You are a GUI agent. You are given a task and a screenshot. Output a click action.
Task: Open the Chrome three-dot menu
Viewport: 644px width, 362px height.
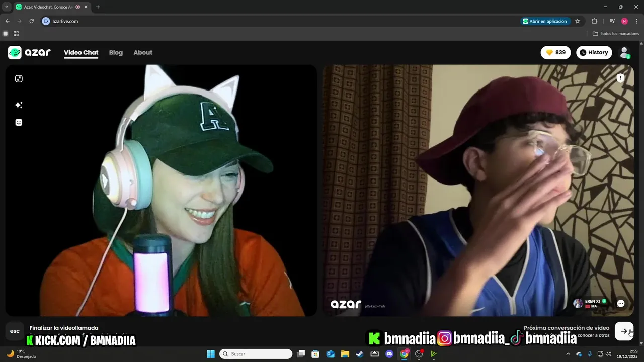636,21
